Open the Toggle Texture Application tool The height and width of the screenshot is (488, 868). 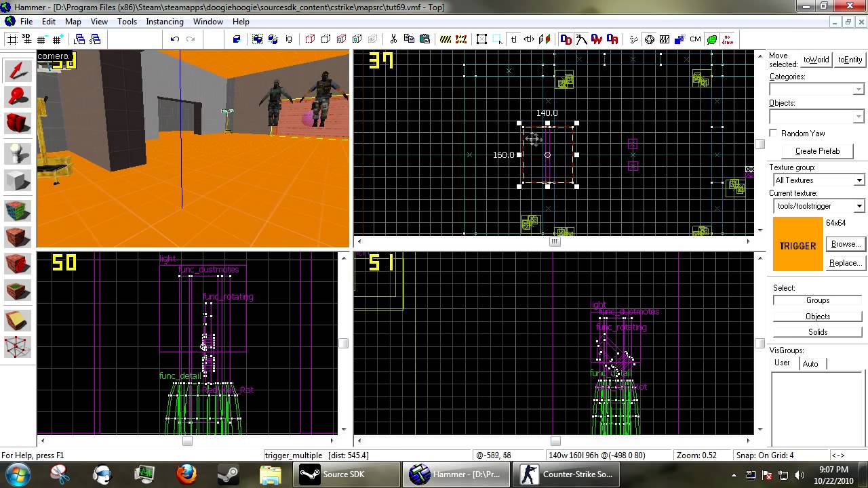click(18, 211)
